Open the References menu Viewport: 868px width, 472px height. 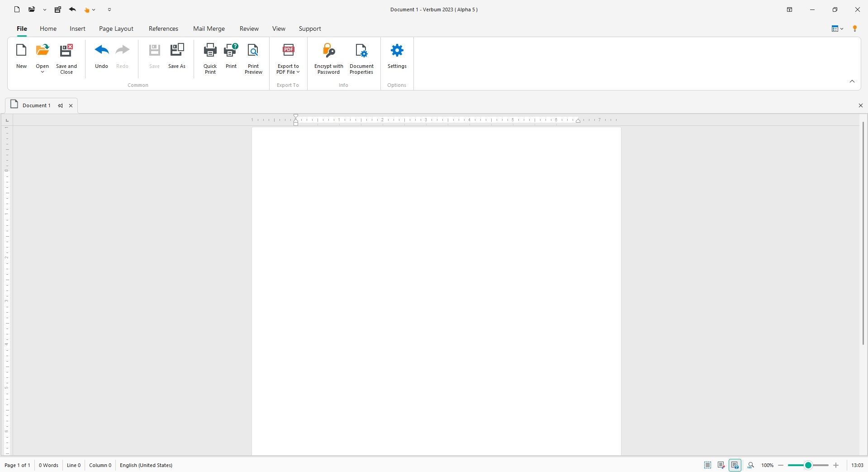tap(163, 29)
